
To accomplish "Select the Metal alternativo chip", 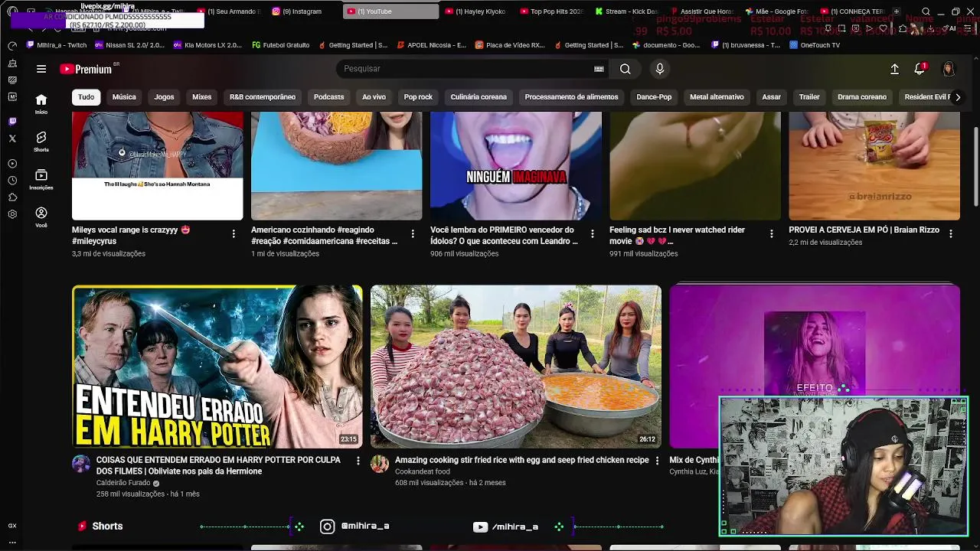I will (x=717, y=97).
